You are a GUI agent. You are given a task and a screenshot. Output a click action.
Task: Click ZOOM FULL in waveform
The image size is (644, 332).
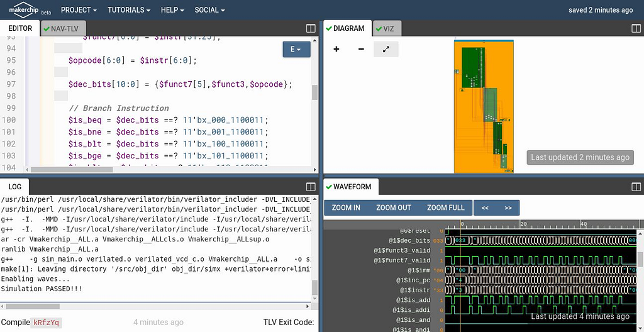click(x=446, y=207)
